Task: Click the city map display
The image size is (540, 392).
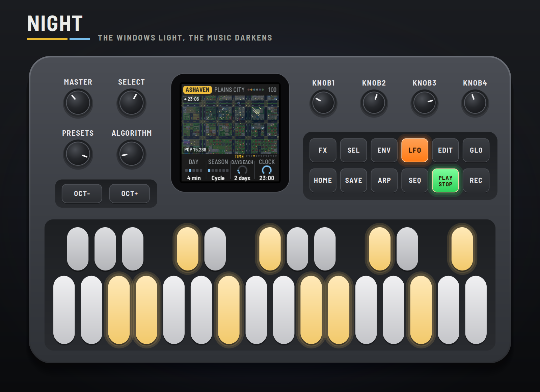Action: pyautogui.click(x=230, y=125)
